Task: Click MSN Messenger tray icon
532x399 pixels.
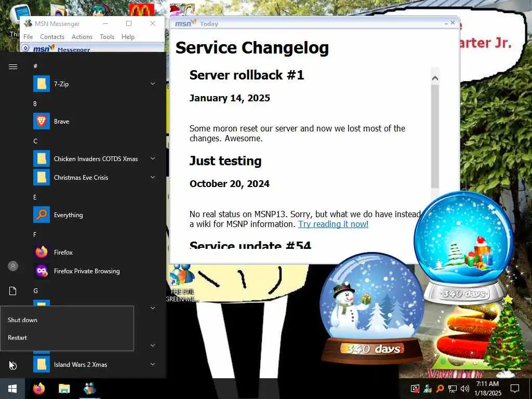Action: tap(428, 389)
